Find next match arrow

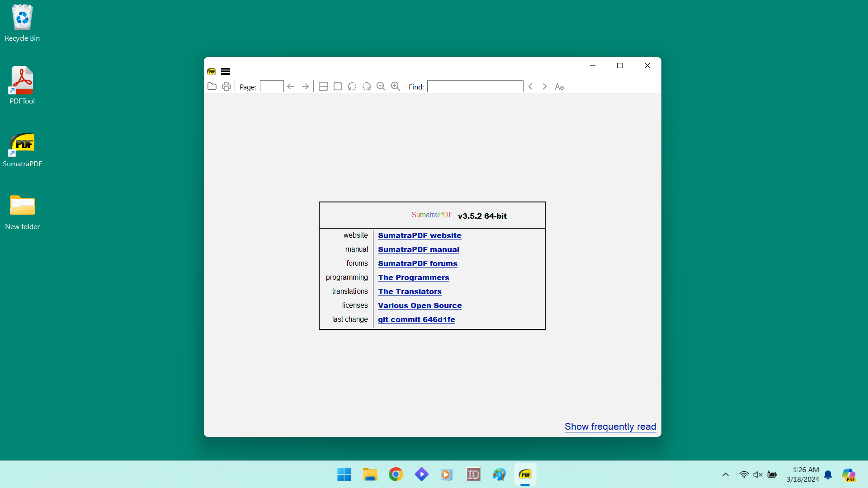(545, 86)
